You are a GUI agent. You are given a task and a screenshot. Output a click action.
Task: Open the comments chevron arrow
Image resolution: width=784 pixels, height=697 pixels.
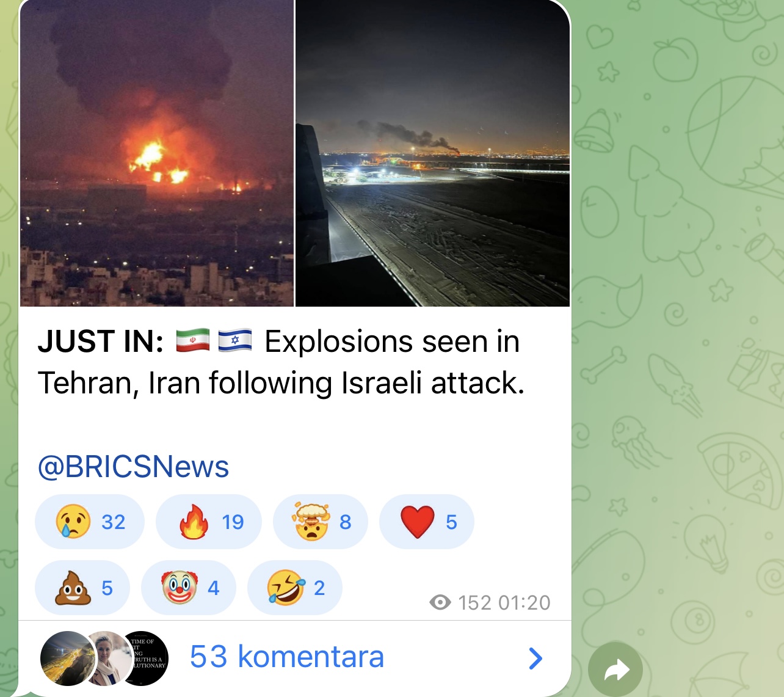click(x=535, y=658)
